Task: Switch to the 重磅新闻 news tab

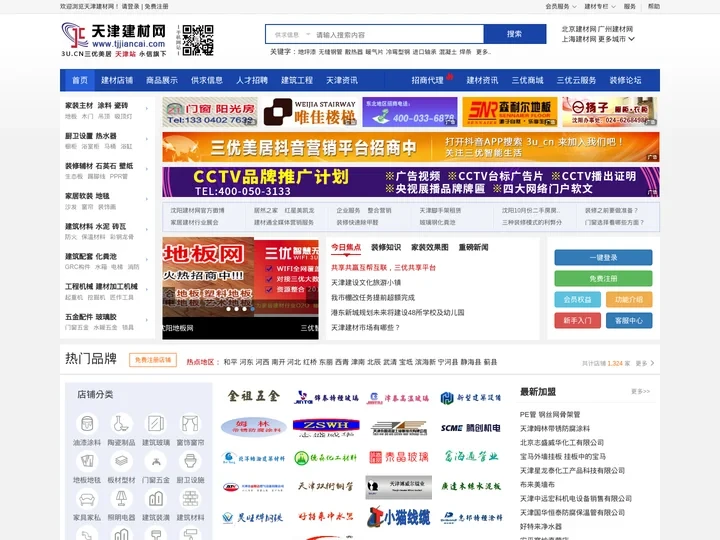Action: [x=473, y=248]
